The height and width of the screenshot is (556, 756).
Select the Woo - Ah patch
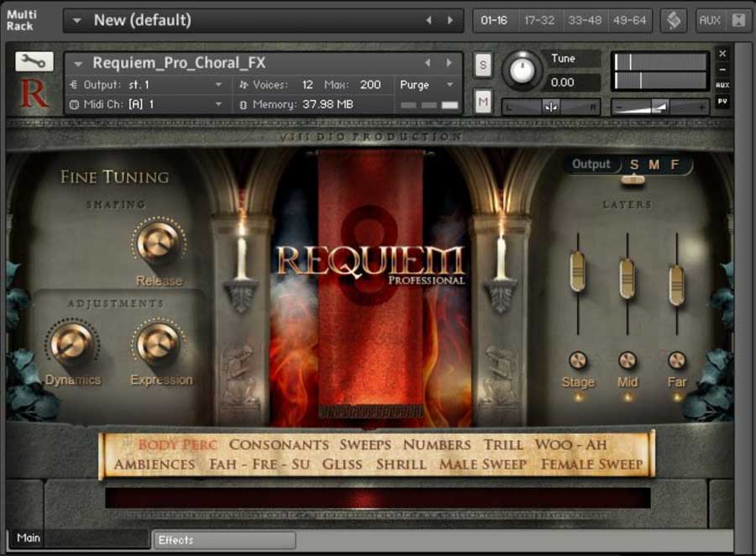[x=571, y=444]
